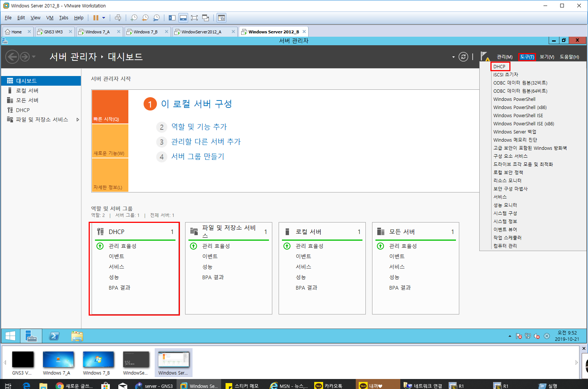
Task: Send Ctrl+Alt+Del toolbar icon in VMware
Action: [x=118, y=18]
